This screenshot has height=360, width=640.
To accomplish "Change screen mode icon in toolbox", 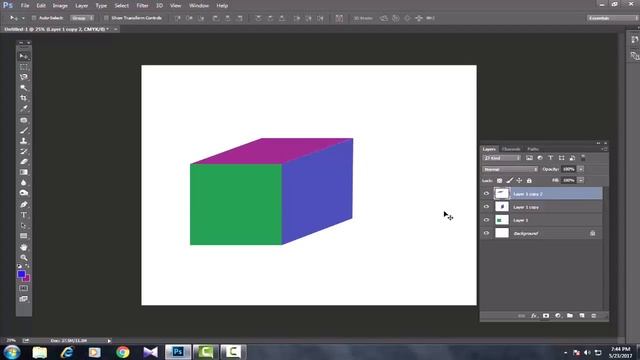I will click(24, 299).
